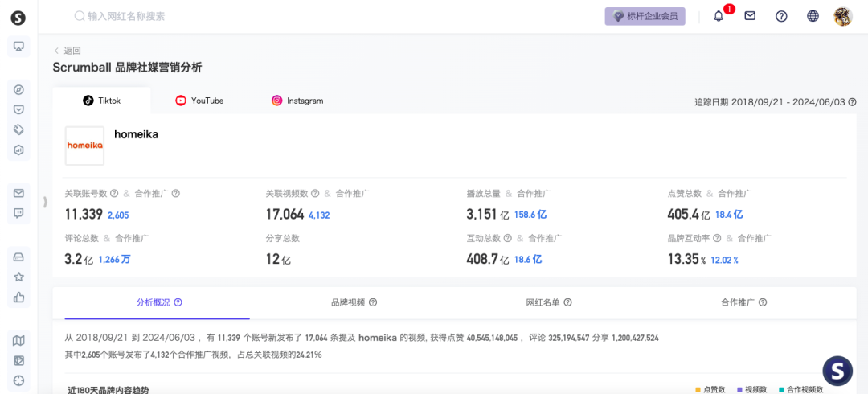The width and height of the screenshot is (868, 394).
Task: Click the help icon beside 关联视频数
Action: click(315, 194)
